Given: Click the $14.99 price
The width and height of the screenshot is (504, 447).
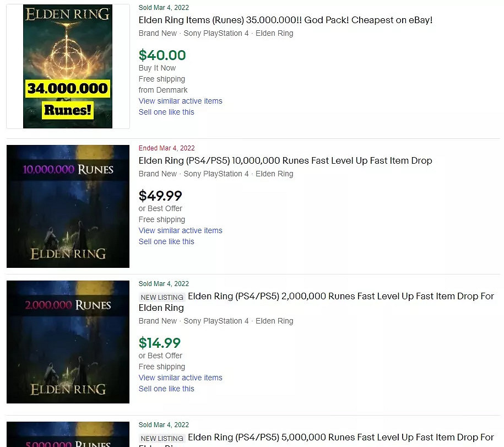Looking at the screenshot, I should pyautogui.click(x=159, y=343).
